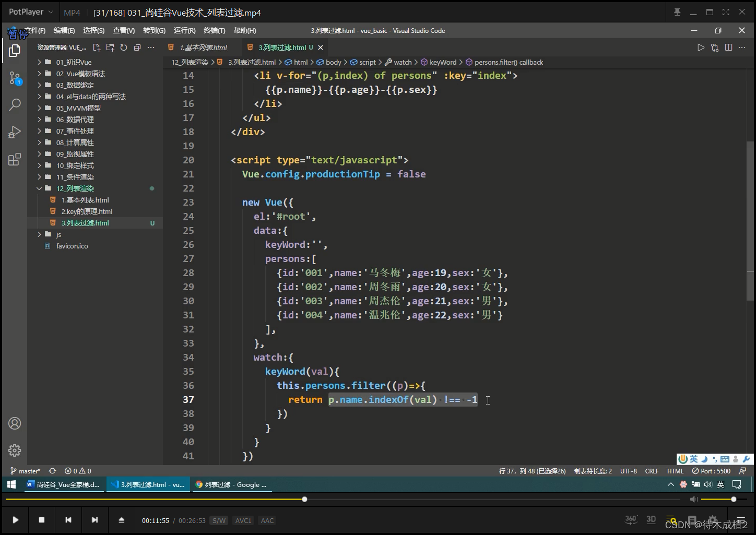Toggle PotPlayer 360° video mode

click(x=631, y=519)
